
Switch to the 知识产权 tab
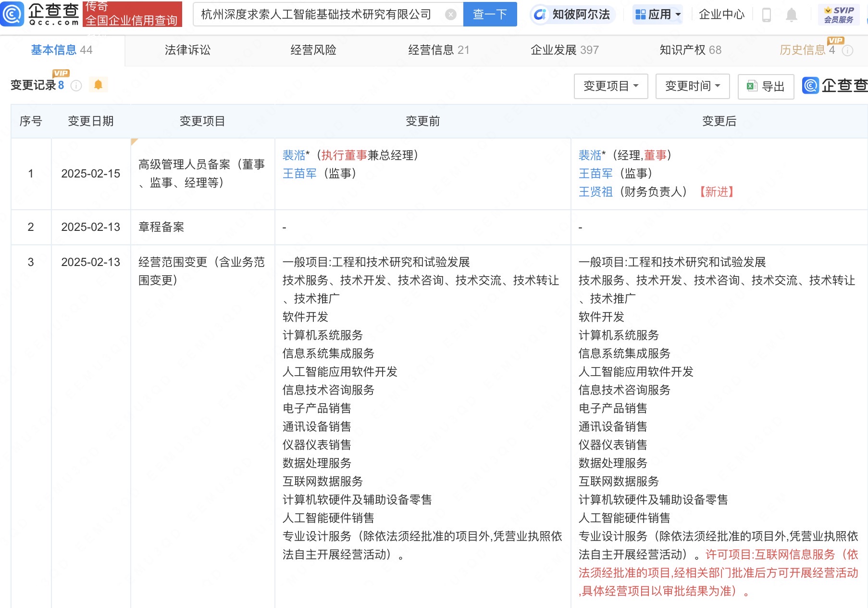point(690,50)
